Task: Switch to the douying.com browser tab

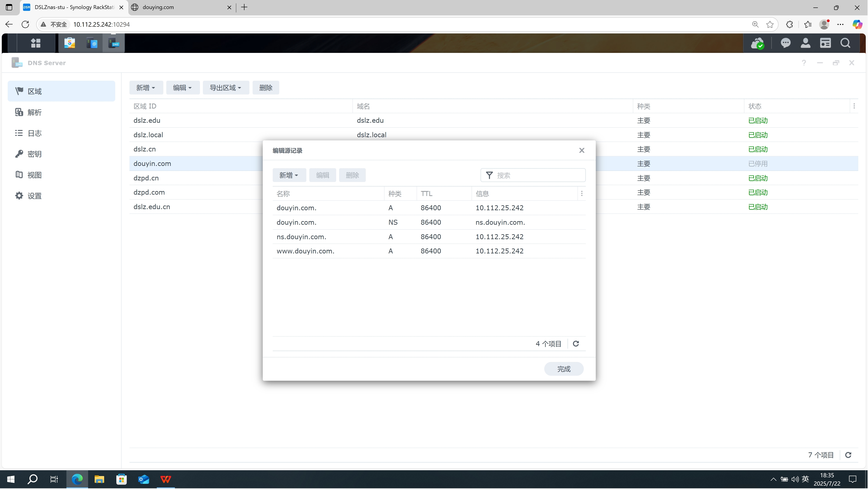Action: coord(182,7)
